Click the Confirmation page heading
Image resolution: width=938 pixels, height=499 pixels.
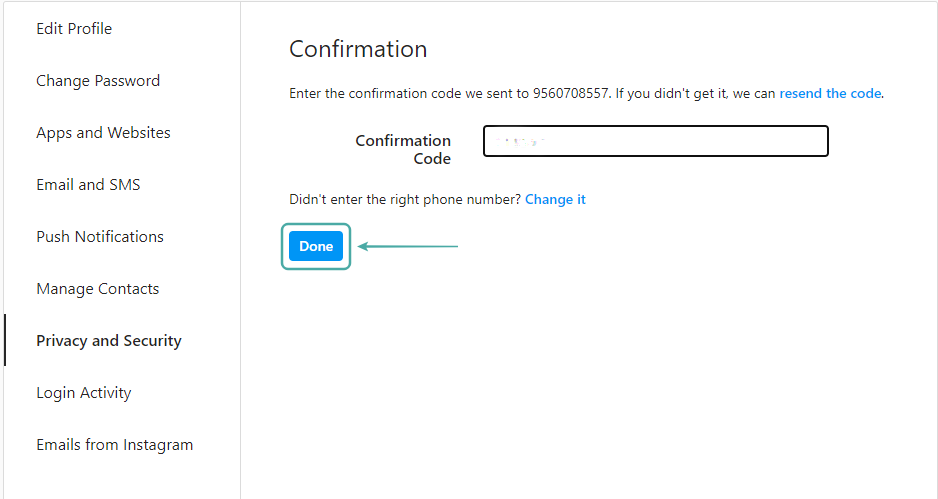pos(358,49)
